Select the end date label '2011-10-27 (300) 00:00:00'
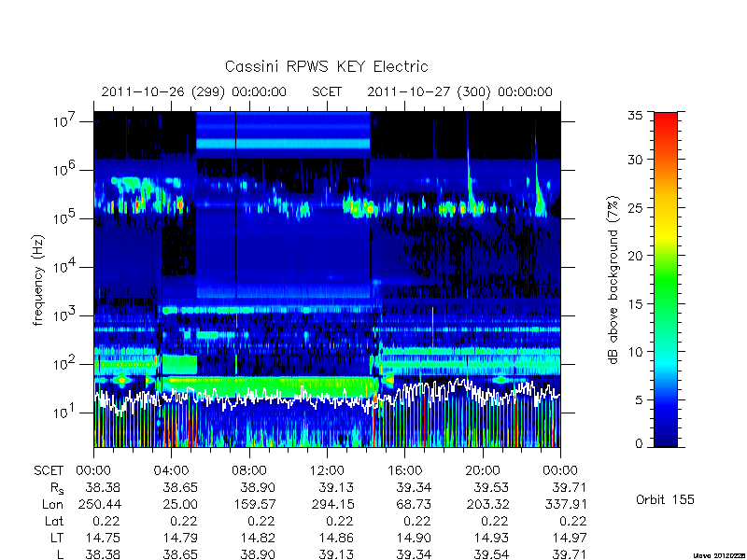The image size is (747, 560). tap(459, 91)
